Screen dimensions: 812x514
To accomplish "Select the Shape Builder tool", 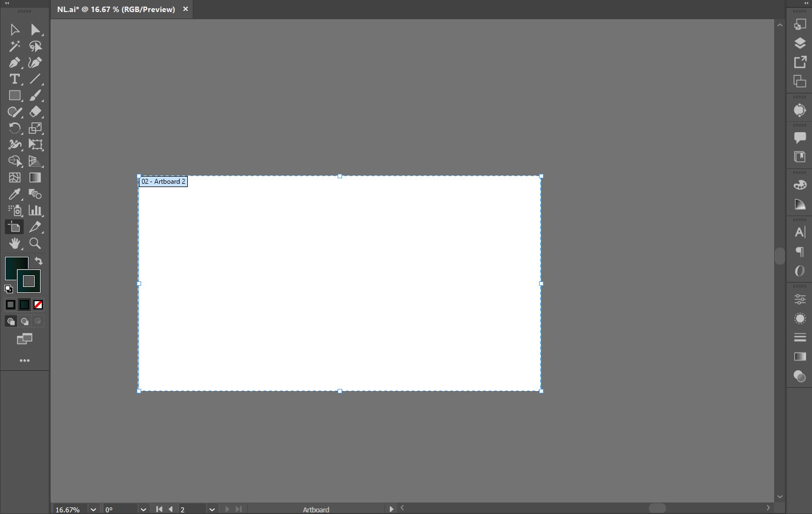I will click(x=15, y=161).
